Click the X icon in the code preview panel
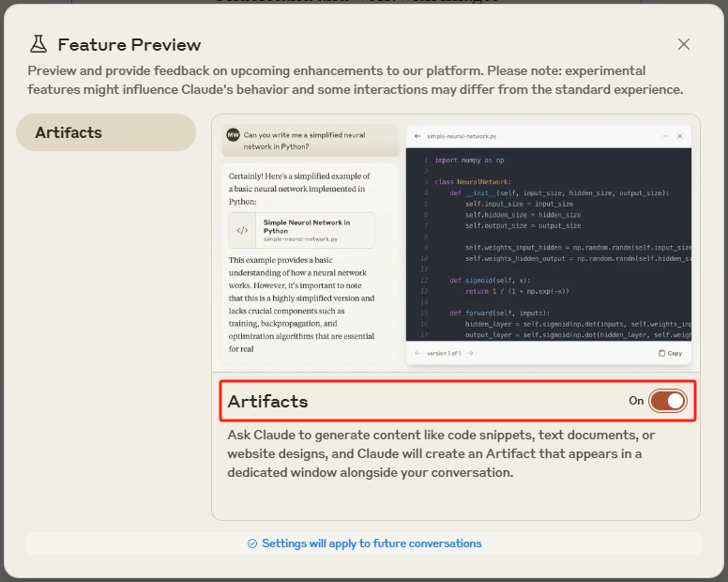Viewport: 728px width, 582px height. pyautogui.click(x=680, y=136)
